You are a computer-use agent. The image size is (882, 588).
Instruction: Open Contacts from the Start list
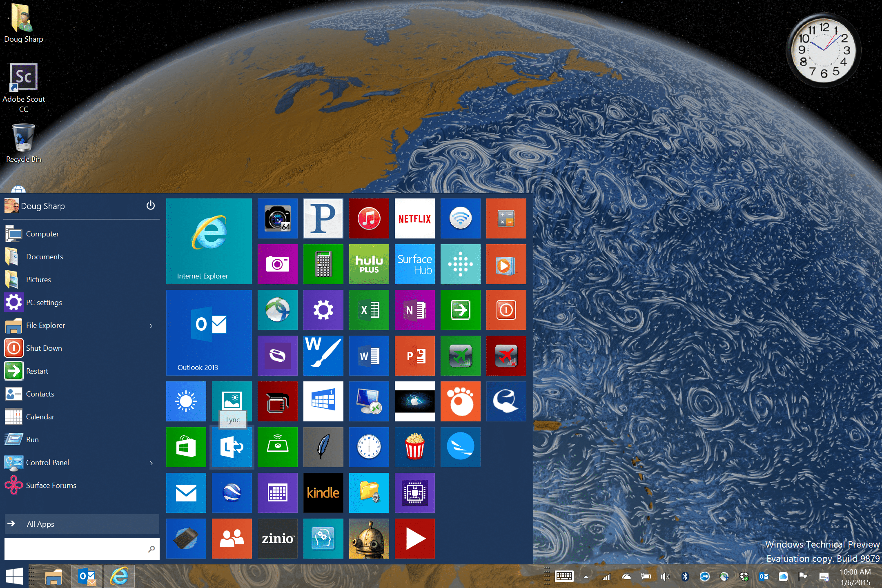(x=82, y=394)
